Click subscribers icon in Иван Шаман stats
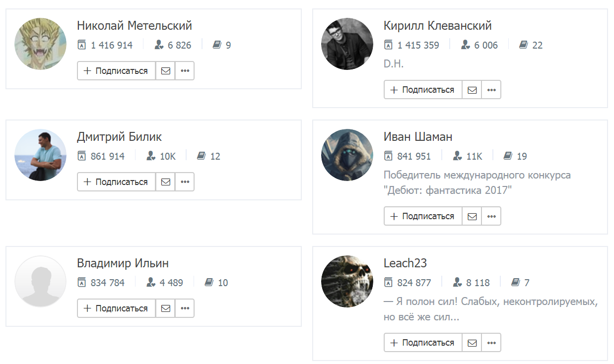Screen dimensions: 614x364 pyautogui.click(x=458, y=156)
